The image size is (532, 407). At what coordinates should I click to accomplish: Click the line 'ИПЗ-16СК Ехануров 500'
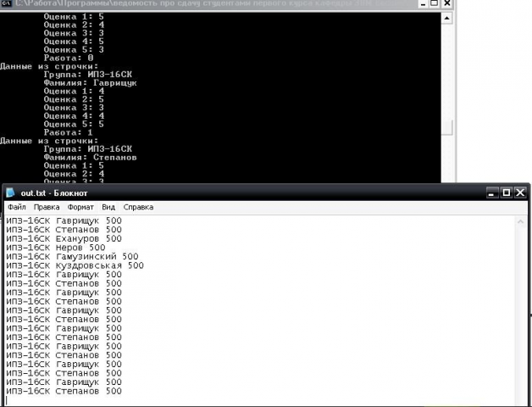pyautogui.click(x=64, y=238)
